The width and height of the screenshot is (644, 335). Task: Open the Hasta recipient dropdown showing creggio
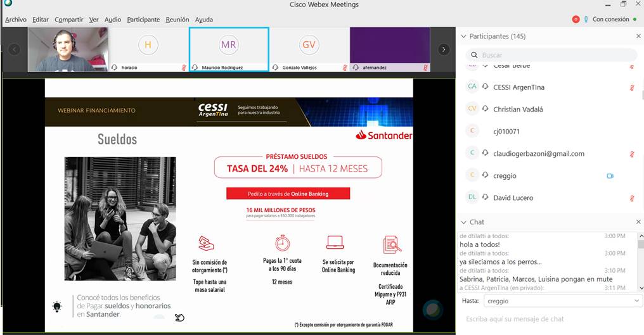[563, 301]
